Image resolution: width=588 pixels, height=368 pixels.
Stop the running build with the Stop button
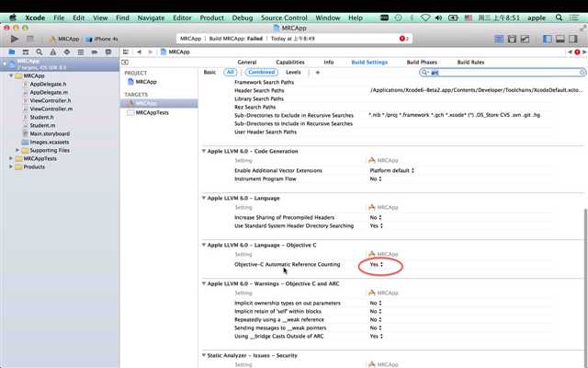click(x=30, y=39)
